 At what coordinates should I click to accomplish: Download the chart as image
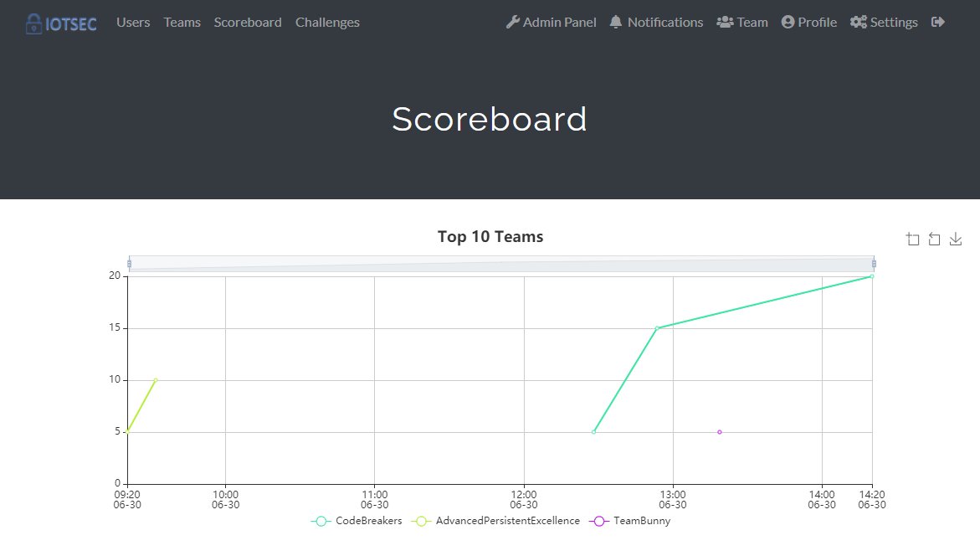(x=956, y=239)
